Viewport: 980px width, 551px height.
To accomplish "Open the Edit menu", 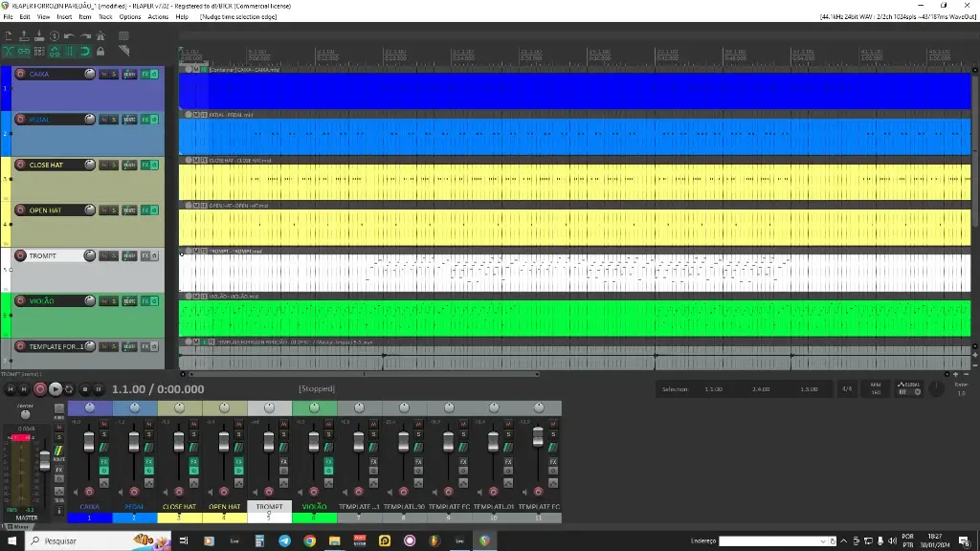I will 25,17.
